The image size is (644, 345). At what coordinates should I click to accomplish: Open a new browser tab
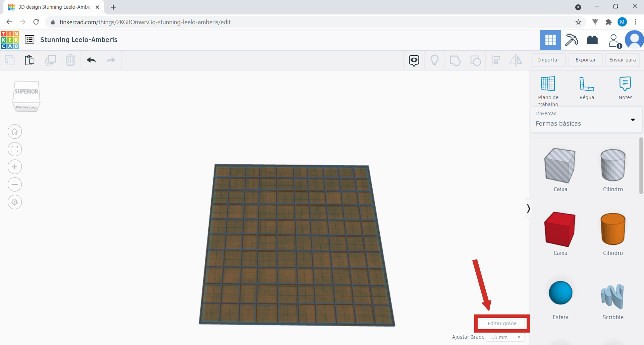coord(113,7)
